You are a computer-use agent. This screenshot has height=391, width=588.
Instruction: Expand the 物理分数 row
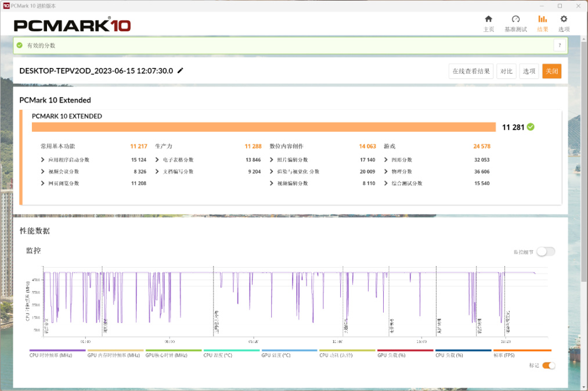(385, 171)
